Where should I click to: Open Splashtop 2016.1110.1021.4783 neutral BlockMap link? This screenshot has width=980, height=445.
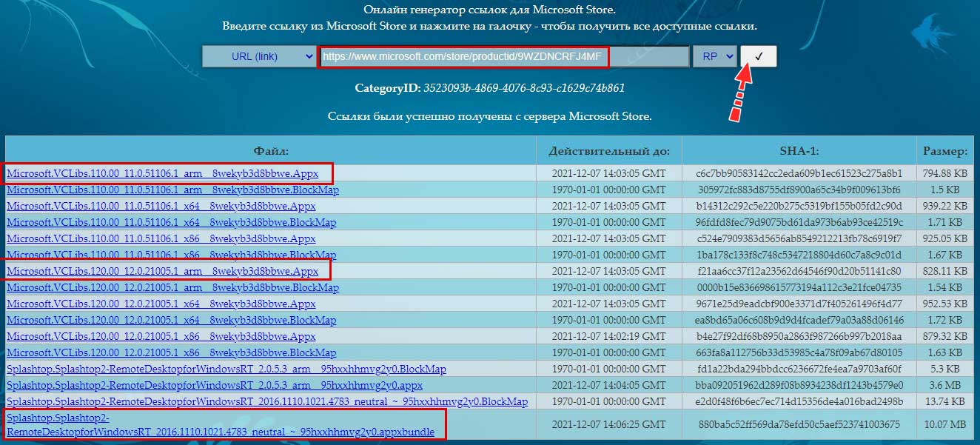(x=267, y=401)
